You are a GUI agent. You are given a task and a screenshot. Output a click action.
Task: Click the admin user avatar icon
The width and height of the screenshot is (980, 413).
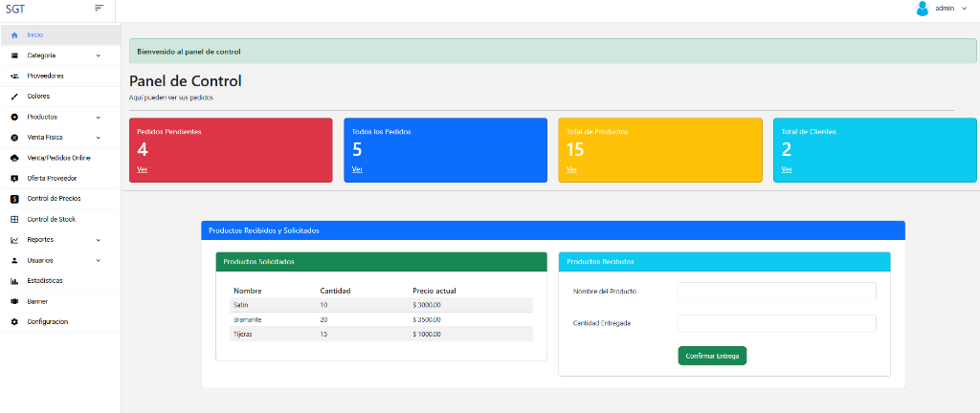point(923,9)
